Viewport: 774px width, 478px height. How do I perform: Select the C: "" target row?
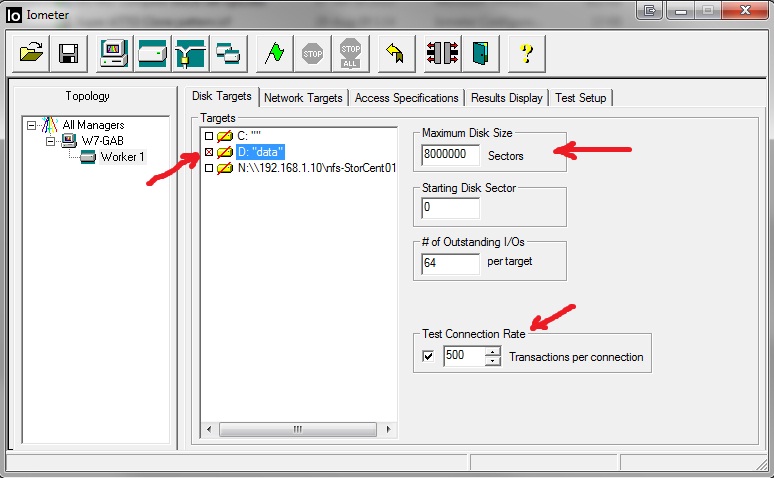(x=249, y=136)
